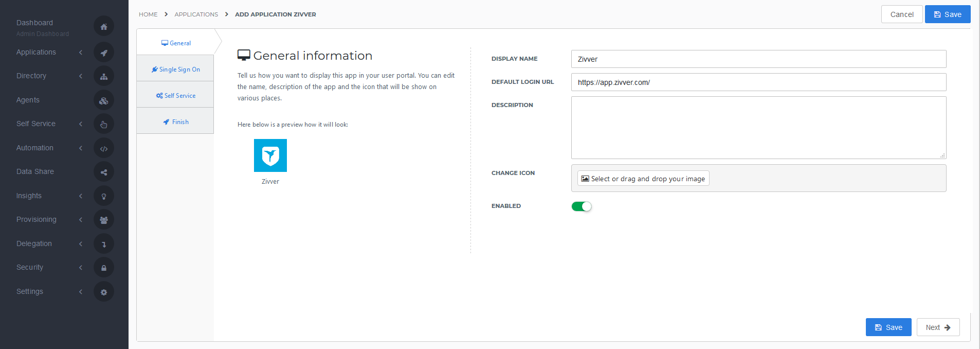Click the Agents cubes icon
The width and height of the screenshot is (980, 349).
coord(104,100)
